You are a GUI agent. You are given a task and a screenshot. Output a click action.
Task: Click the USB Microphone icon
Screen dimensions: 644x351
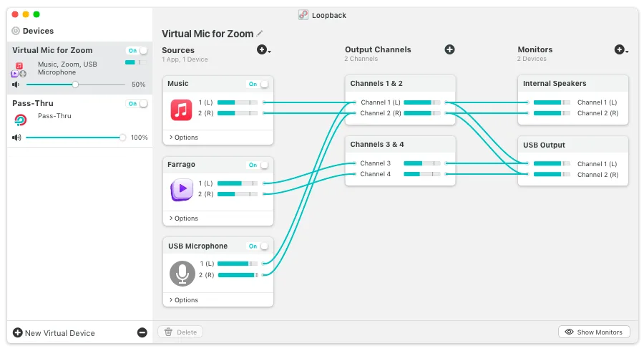click(x=182, y=274)
